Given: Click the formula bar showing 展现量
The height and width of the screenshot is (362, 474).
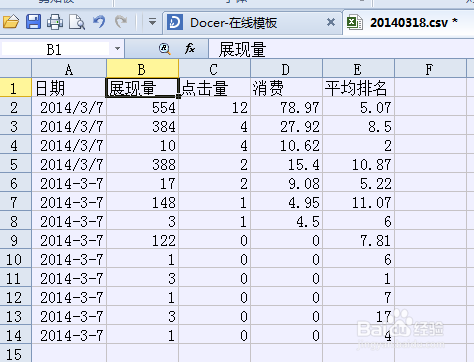Looking at the screenshot, I should click(341, 49).
